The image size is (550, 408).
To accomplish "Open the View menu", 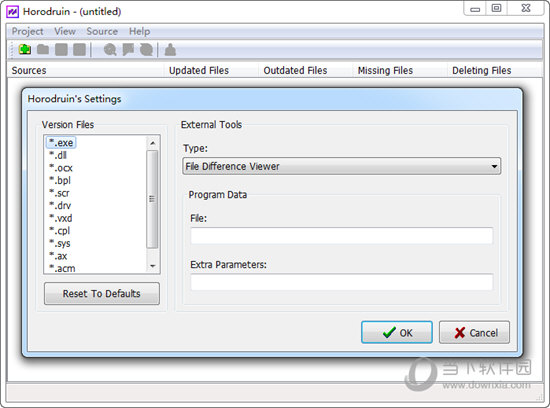I will pyautogui.click(x=65, y=31).
